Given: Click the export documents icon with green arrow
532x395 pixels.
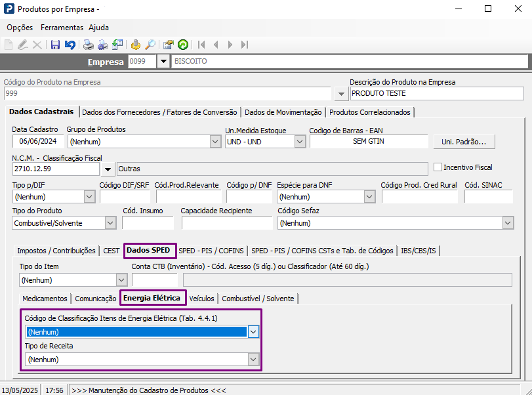Looking at the screenshot, I should click(117, 45).
